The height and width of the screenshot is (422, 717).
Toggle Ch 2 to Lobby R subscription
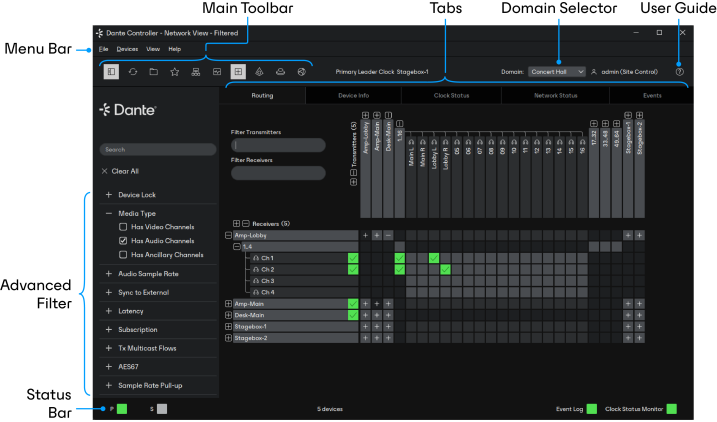click(x=445, y=270)
